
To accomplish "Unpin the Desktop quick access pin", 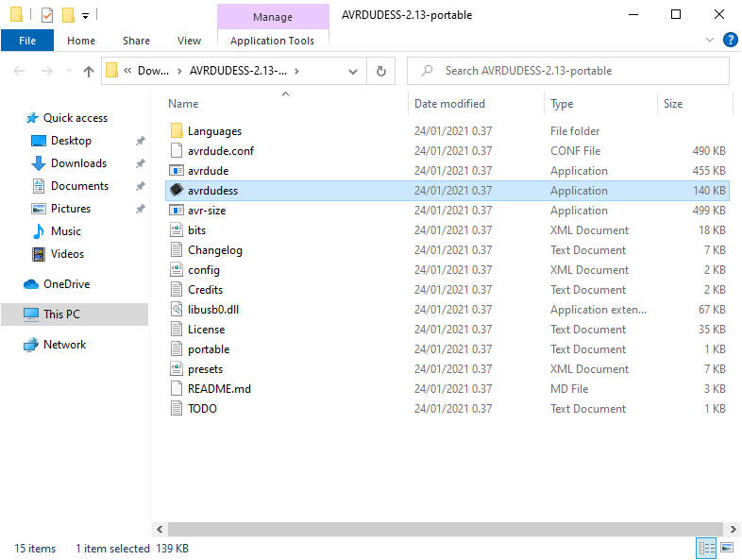I will click(140, 141).
